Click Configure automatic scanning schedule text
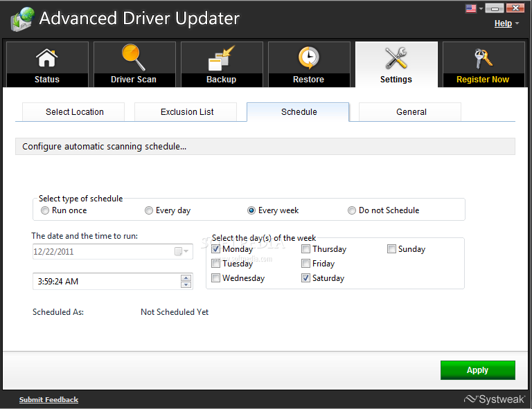The image size is (532, 409). tap(104, 147)
